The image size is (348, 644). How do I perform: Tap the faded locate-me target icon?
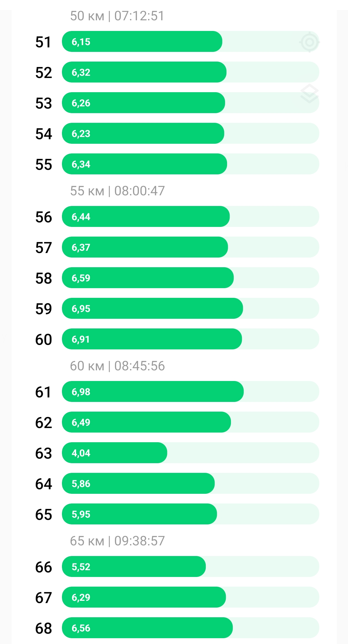309,42
